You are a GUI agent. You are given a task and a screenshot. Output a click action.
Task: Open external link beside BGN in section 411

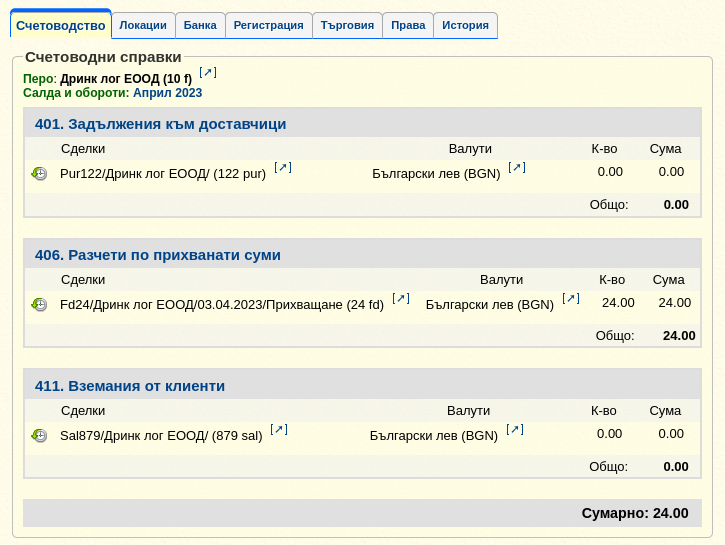coord(515,429)
